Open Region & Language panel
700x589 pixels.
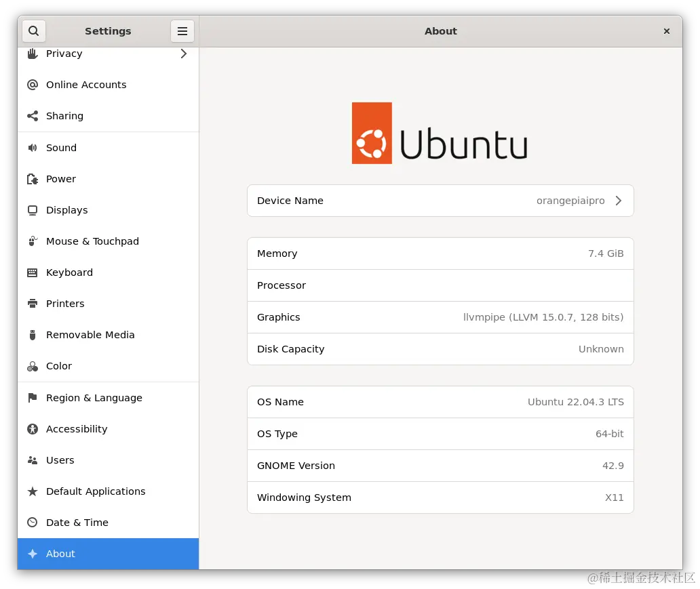(108, 398)
